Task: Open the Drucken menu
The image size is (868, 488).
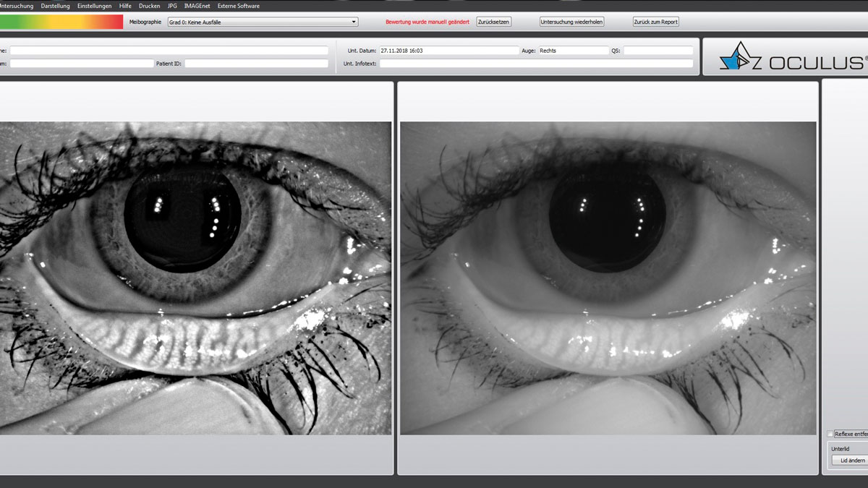Action: [x=149, y=6]
